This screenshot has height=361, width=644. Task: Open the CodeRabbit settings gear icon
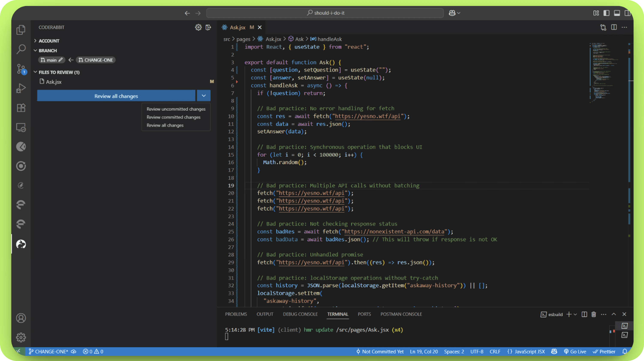(x=198, y=27)
